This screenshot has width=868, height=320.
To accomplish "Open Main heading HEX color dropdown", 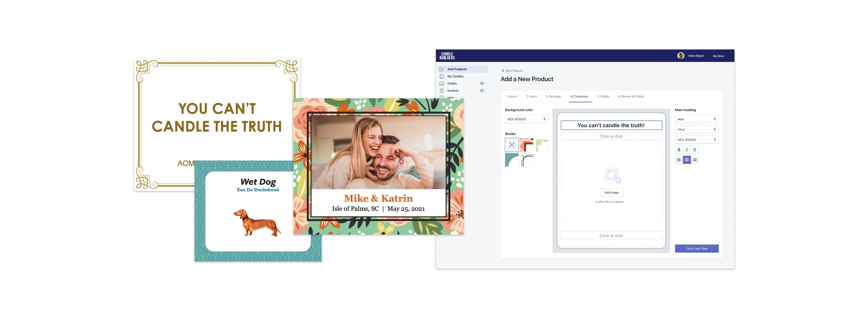I will pos(697,140).
